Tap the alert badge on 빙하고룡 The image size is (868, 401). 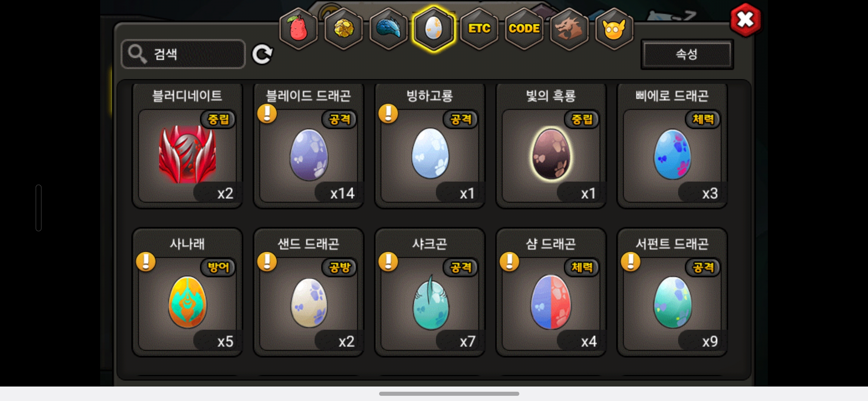tap(388, 113)
